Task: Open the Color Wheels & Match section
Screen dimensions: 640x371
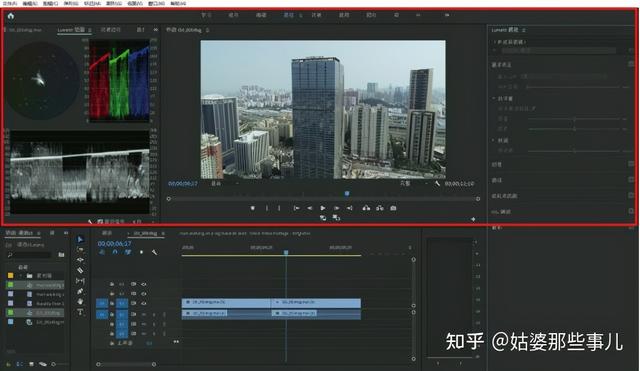Action: [504, 196]
